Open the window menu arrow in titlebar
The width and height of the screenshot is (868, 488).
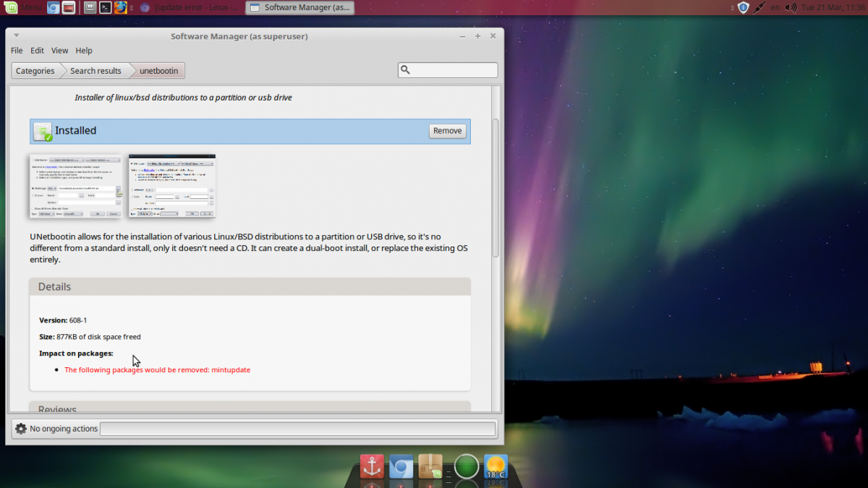[x=16, y=35]
